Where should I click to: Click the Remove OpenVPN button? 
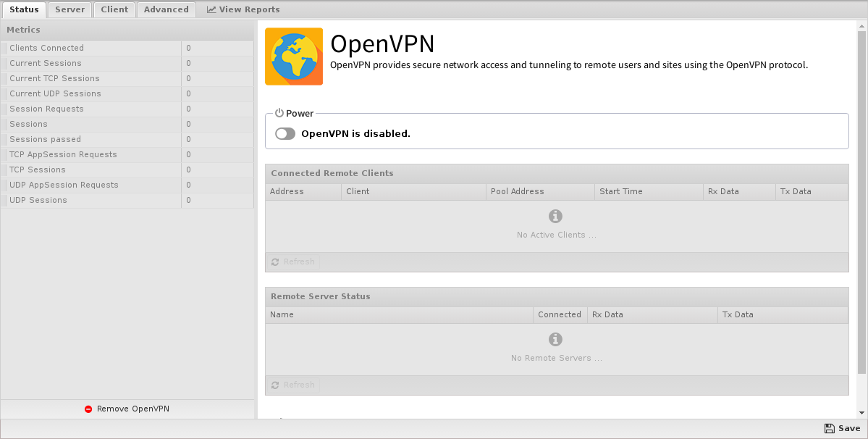tap(127, 409)
